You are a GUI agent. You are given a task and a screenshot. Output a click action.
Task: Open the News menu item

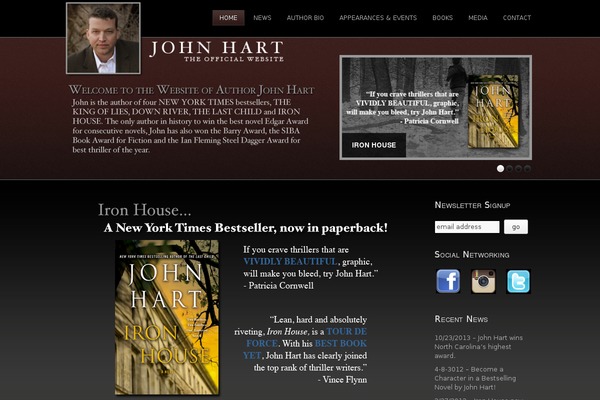click(262, 18)
